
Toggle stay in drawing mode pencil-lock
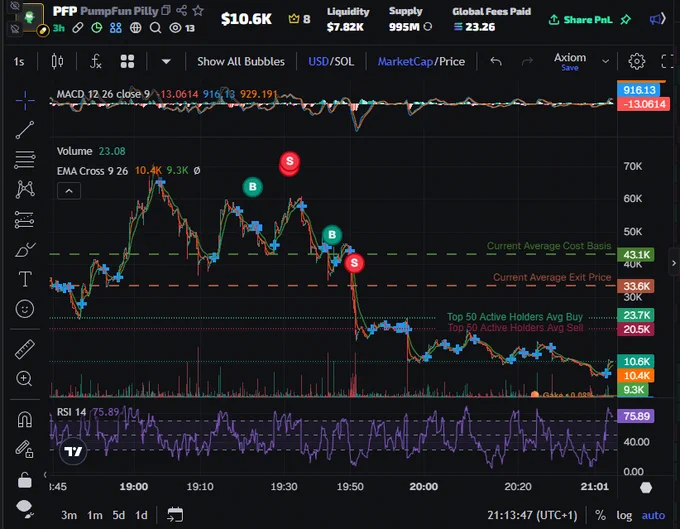pyautogui.click(x=25, y=449)
